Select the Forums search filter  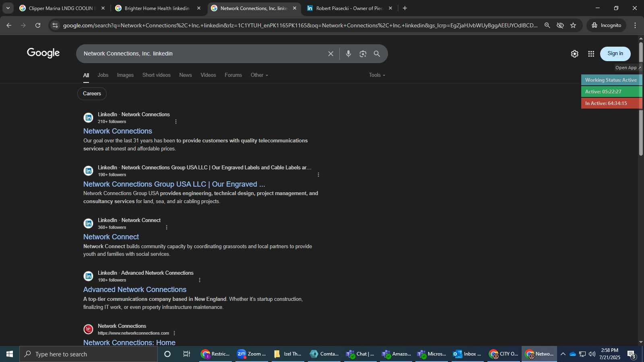pyautogui.click(x=233, y=75)
